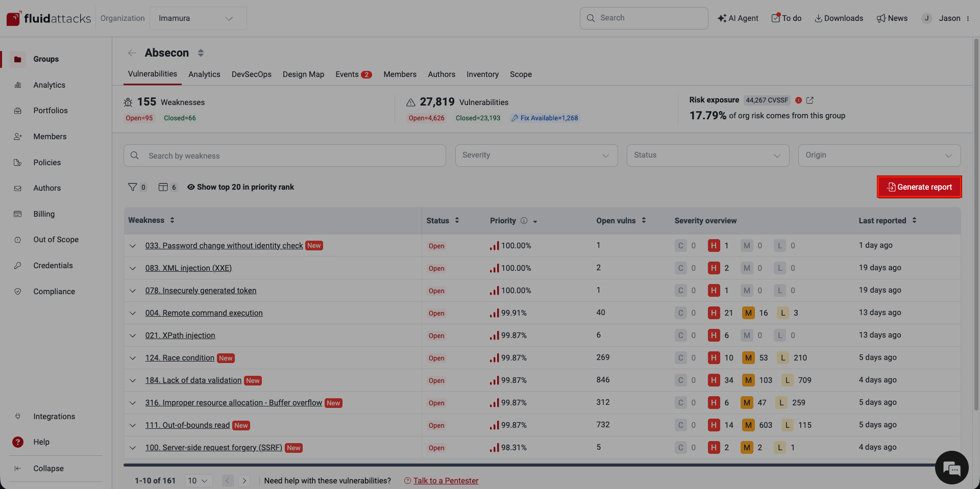Open Talk to a Pentester link
Image resolution: width=980 pixels, height=489 pixels.
click(446, 480)
